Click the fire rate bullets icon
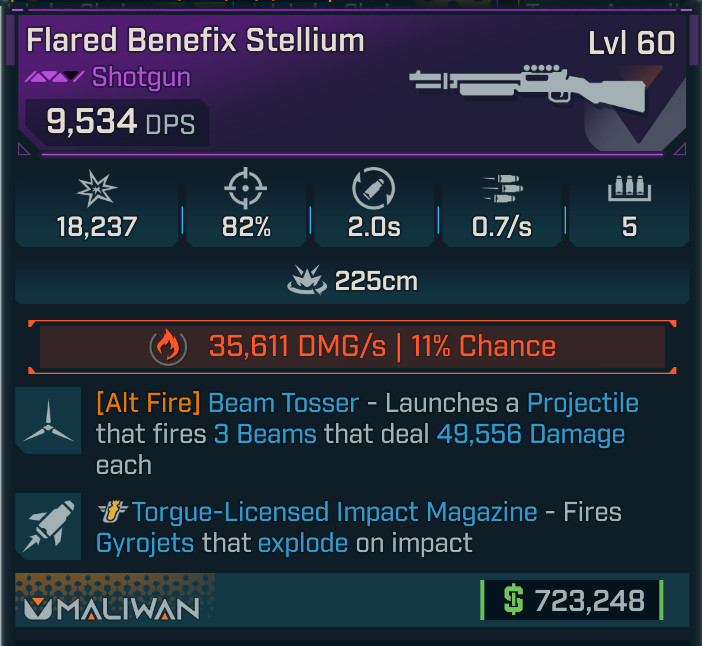 point(502,188)
